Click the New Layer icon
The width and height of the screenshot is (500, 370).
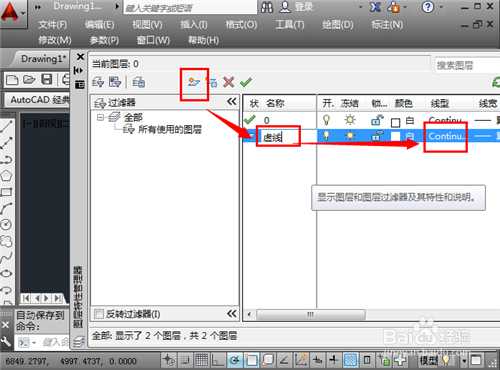coord(194,82)
